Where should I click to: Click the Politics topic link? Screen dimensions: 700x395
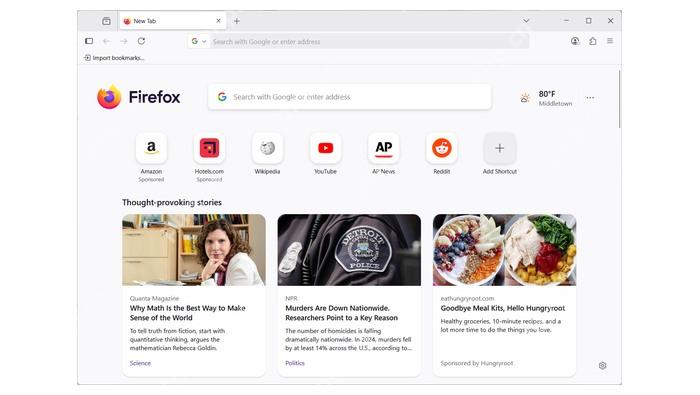295,363
